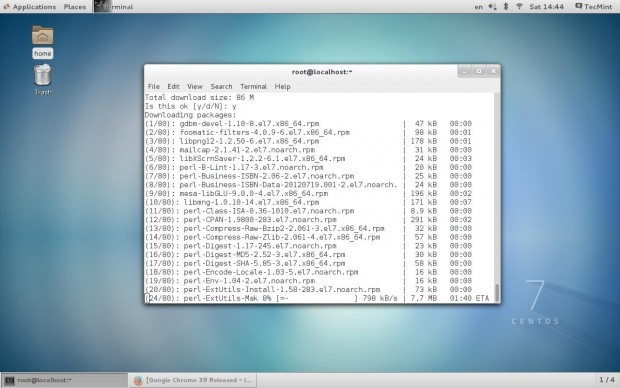Click the Applications foot logo icon
Image resolution: width=620 pixels, height=388 pixels.
click(6, 7)
